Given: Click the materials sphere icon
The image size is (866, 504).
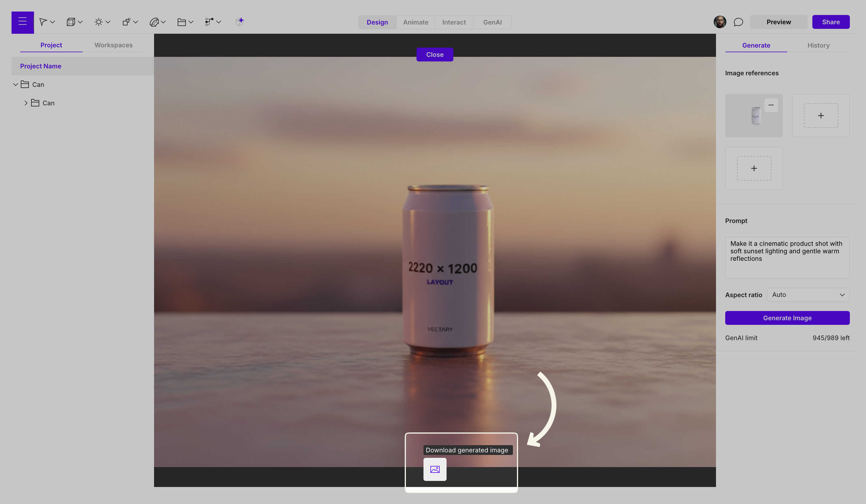Looking at the screenshot, I should [x=154, y=22].
